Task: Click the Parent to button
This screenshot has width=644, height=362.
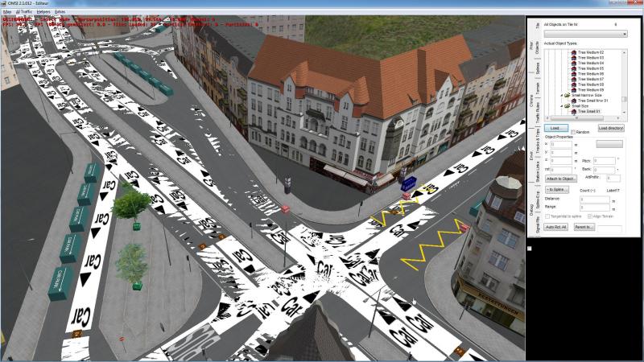Action: click(584, 227)
